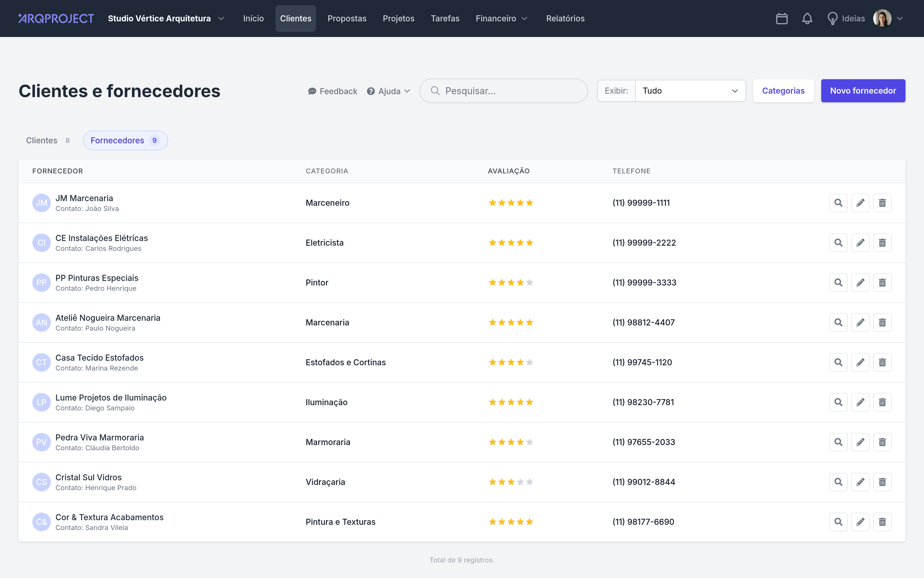Screen dimensions: 924x578
Task: Delete Cristal Sul Vidros supplier
Action: [x=882, y=482]
